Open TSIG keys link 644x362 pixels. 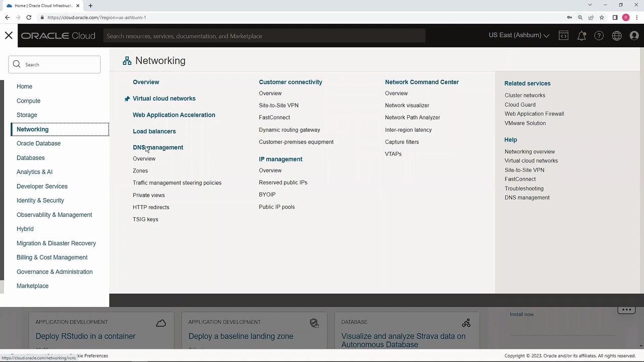(145, 219)
